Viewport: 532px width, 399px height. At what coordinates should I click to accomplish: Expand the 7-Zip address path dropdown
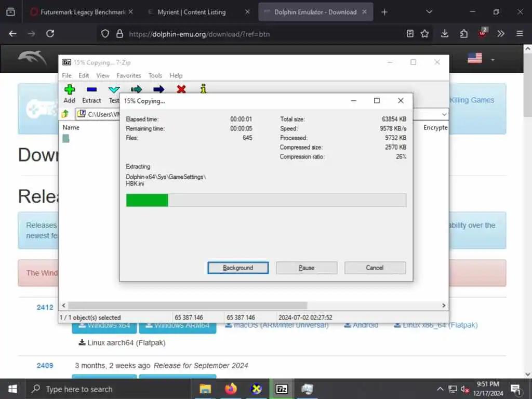[444, 114]
